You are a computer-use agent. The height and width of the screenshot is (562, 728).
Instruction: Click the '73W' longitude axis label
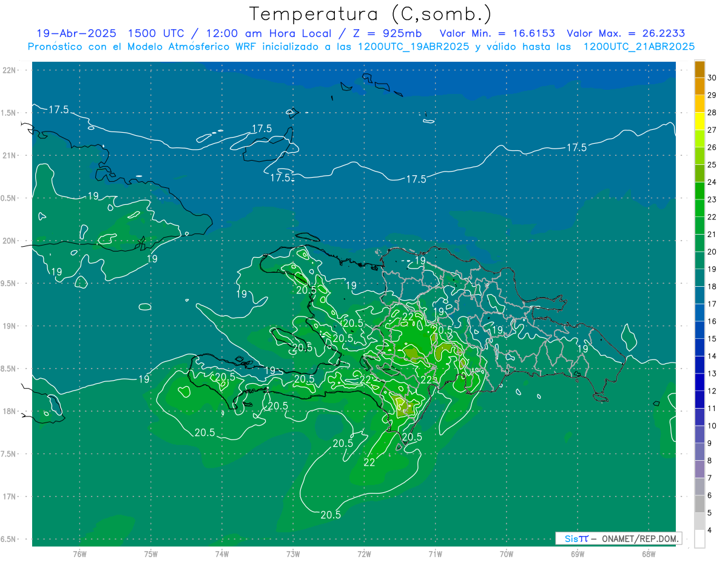pos(293,554)
